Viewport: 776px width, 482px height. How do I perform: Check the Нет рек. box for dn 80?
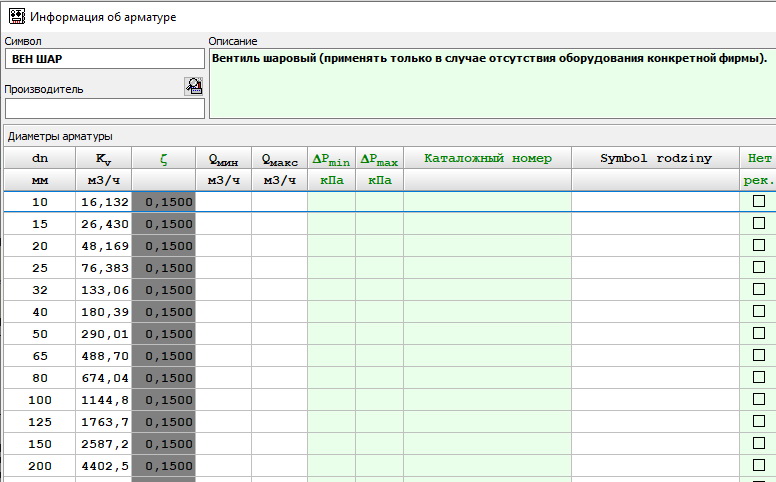pyautogui.click(x=759, y=377)
